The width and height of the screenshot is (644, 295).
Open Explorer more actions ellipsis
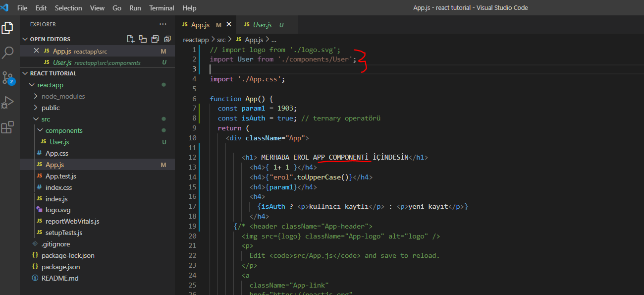tap(163, 24)
